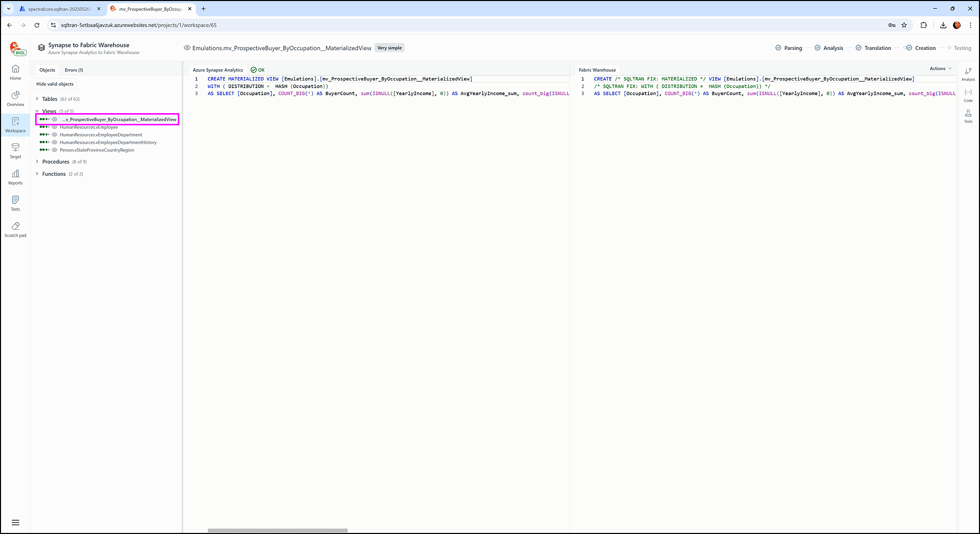Click the Hide valid objects button
The image size is (980, 534).
[55, 84]
